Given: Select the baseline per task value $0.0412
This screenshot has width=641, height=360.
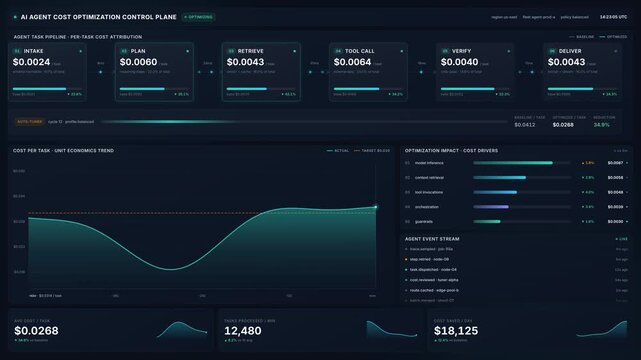Looking at the screenshot, I should pos(524,125).
